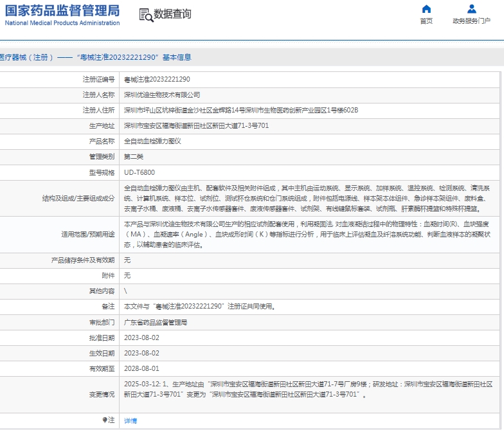
Task: Click the 产品名称 row label
Action: 102,141
